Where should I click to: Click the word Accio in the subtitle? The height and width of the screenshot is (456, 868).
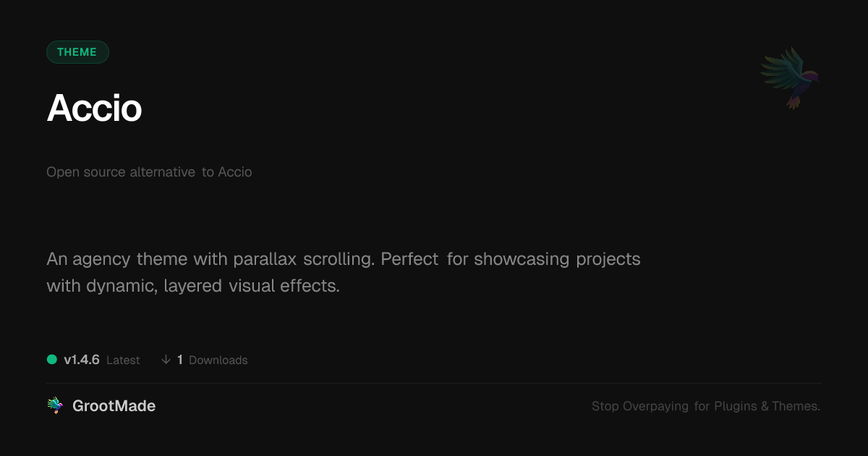pyautogui.click(x=235, y=172)
